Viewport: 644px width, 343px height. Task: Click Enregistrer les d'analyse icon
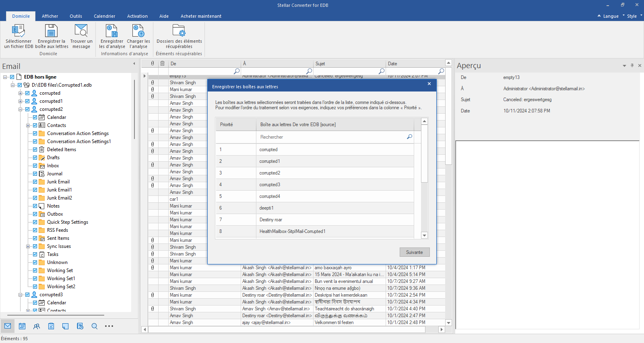click(x=111, y=31)
